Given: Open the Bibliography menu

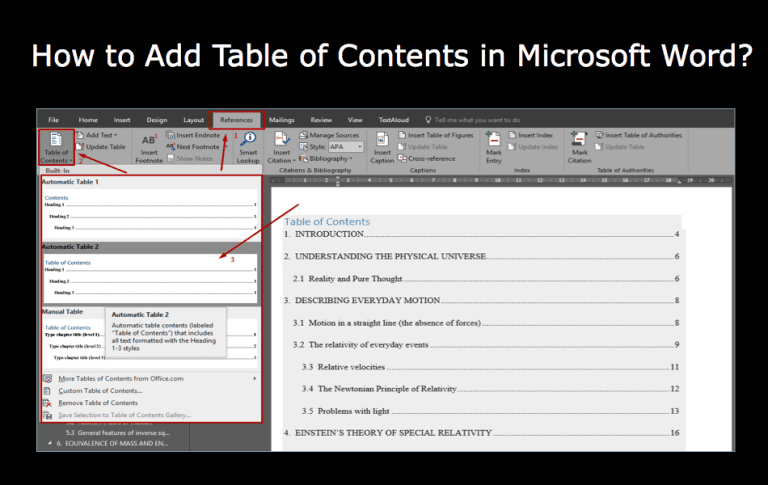Looking at the screenshot, I should click(326, 158).
